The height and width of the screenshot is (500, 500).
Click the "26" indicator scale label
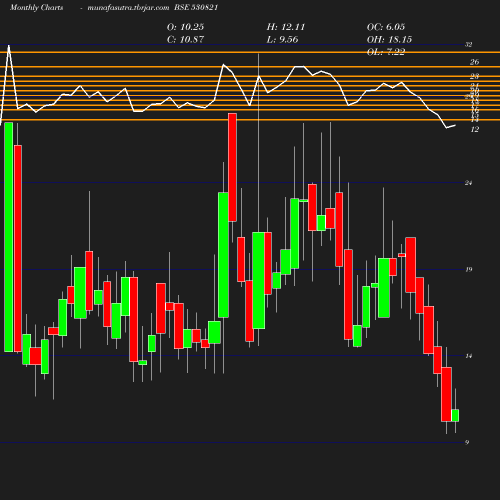pos(474,62)
